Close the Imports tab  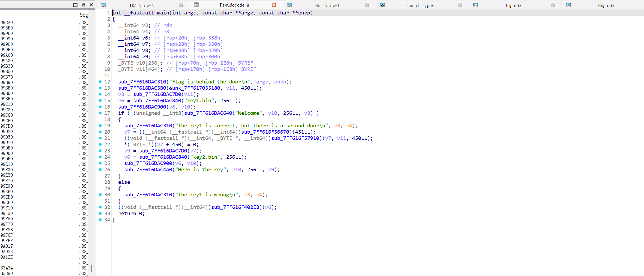click(553, 5)
